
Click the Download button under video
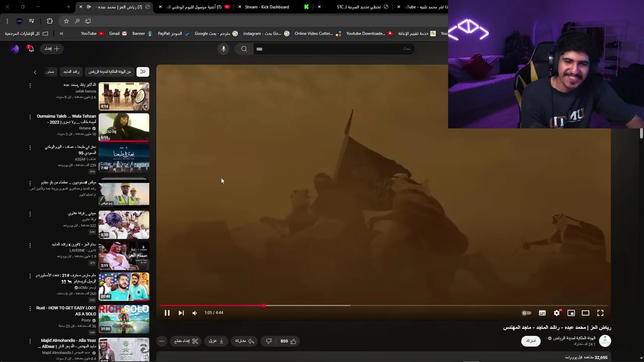216,341
